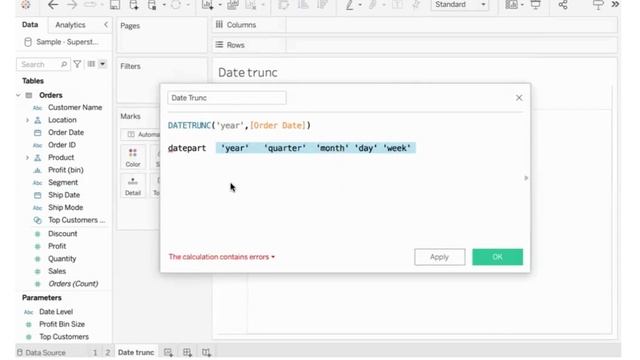Image resolution: width=640 pixels, height=360 pixels.
Task: Click the Redo forward arrow
Action: point(71,5)
